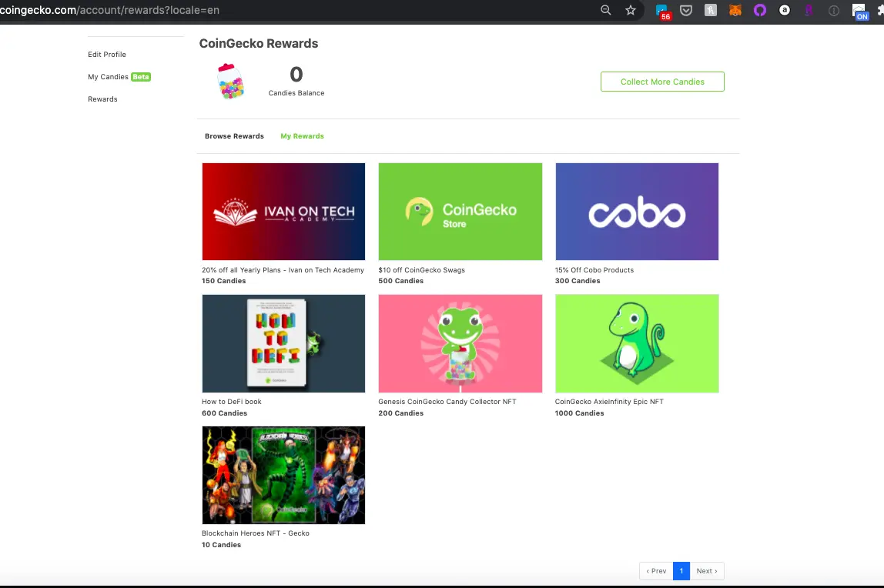
Task: Click the zoom magnifier icon in address bar
Action: pos(605,10)
